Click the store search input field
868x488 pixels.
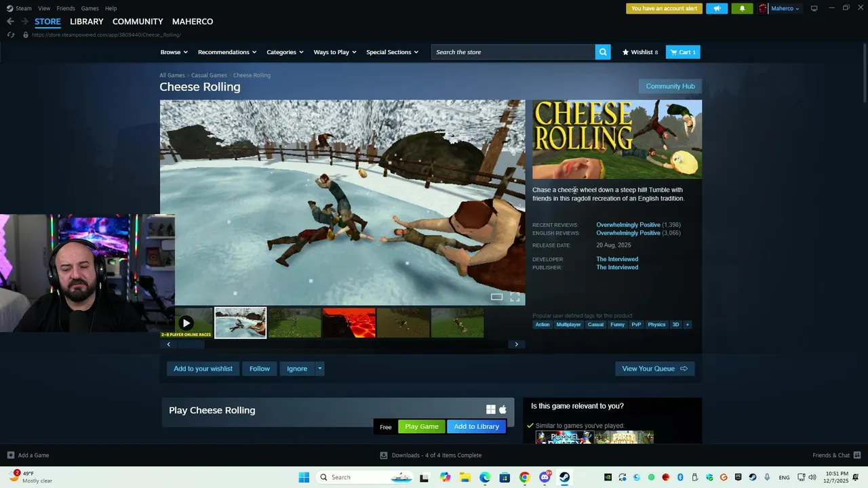coord(513,52)
